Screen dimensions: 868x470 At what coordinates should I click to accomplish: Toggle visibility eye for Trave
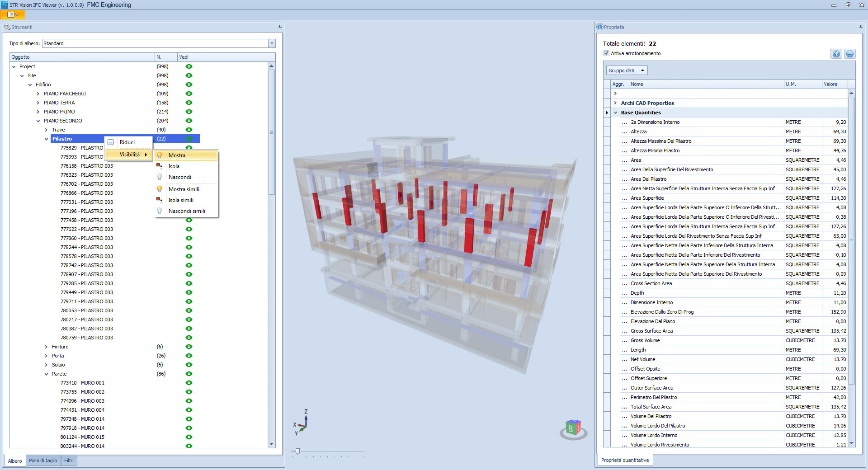click(x=189, y=130)
